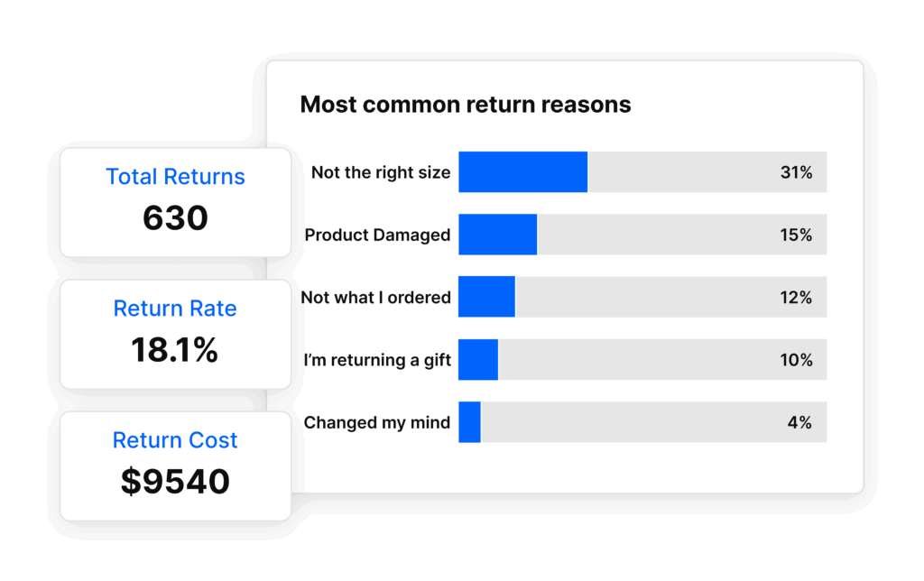Screen dimensions: 924x581
Task: Click the blue bar for Not what I ordered
Action: (x=486, y=297)
